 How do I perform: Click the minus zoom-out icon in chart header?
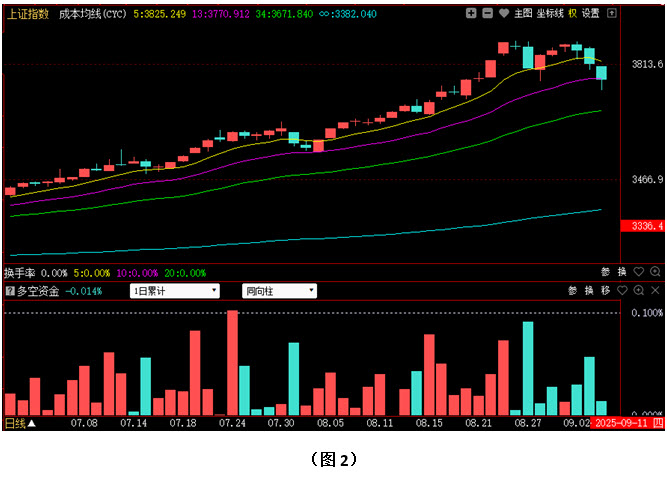point(487,13)
